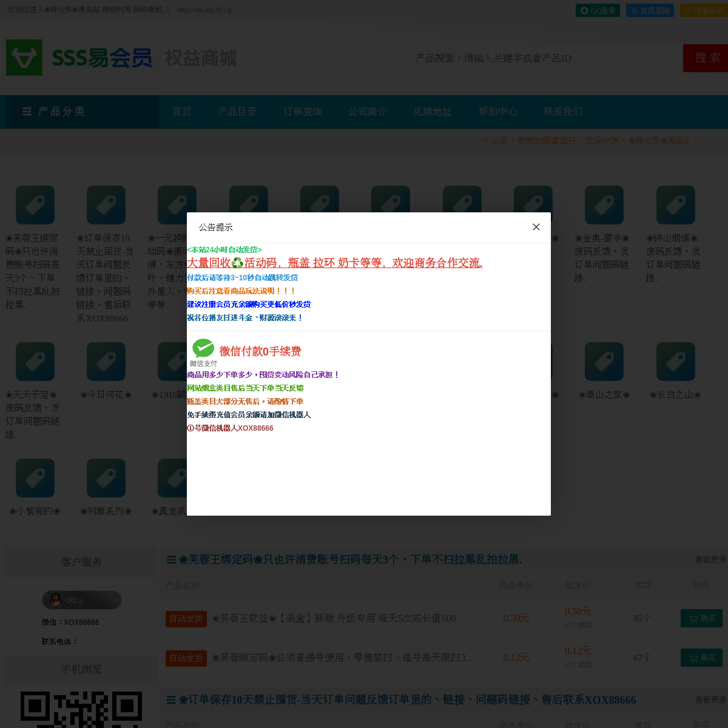
Task: Open the 今日何花 category tag icon
Action: 106,362
